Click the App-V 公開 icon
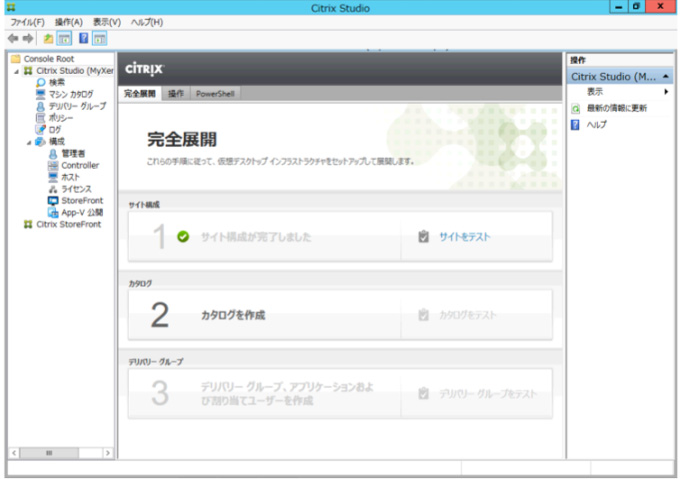The height and width of the screenshot is (479, 680). click(x=53, y=212)
